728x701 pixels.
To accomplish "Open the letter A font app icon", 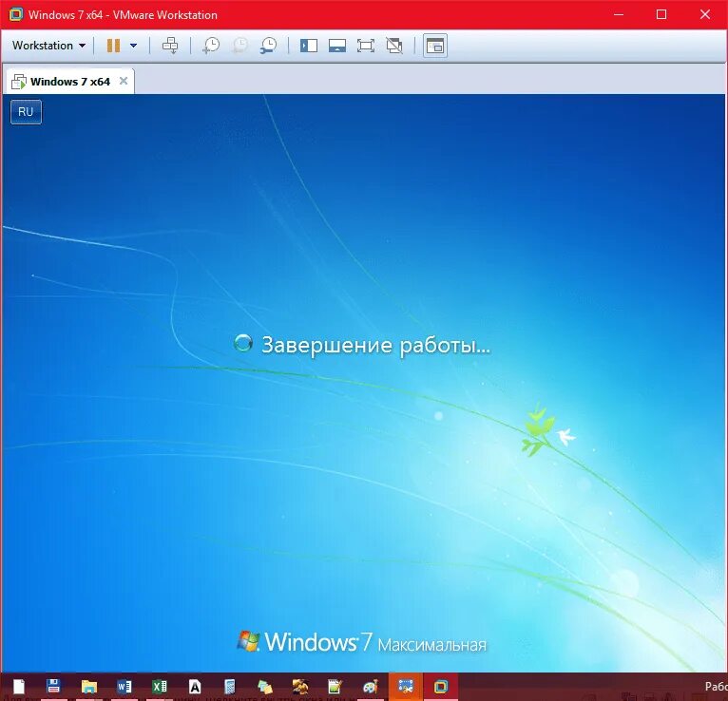I will [195, 687].
